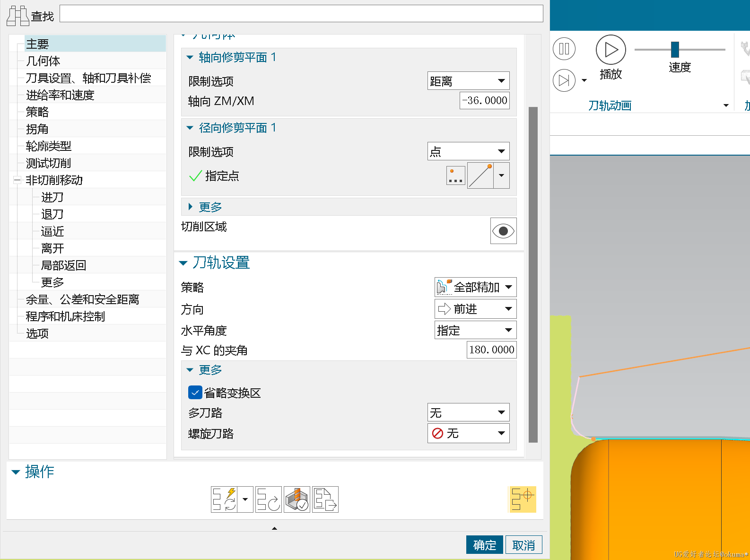Click the endpoint line point icon
Screen dimensions: 750x560
coord(480,175)
